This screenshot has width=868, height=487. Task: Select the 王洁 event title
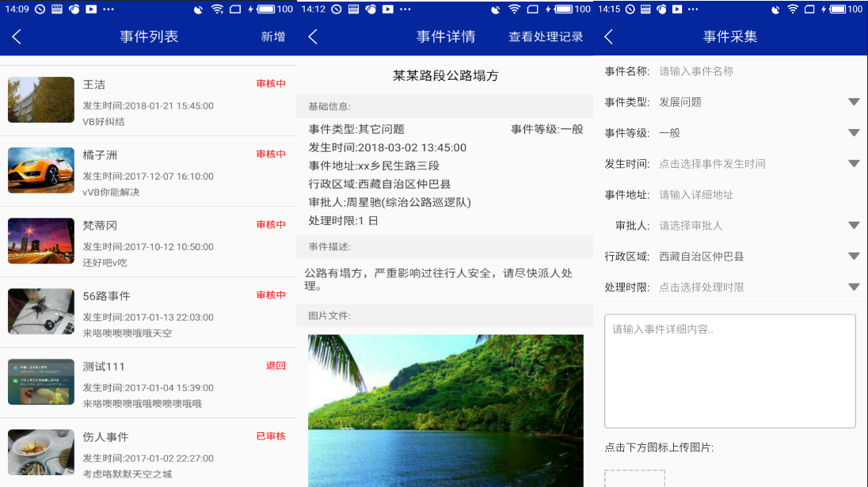tap(94, 85)
